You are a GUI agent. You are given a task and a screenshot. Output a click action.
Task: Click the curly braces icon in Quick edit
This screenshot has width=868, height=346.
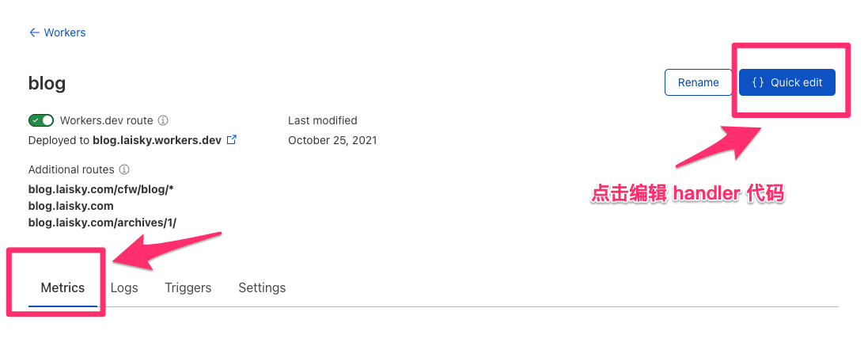tap(757, 82)
